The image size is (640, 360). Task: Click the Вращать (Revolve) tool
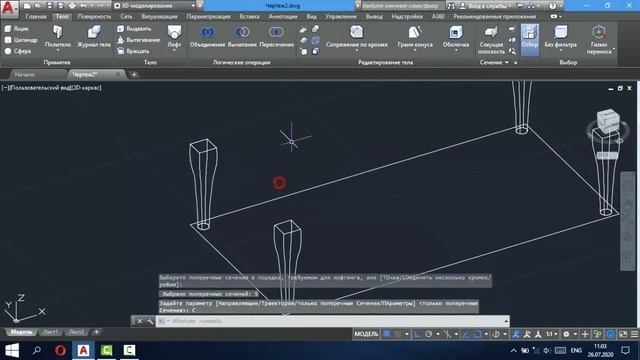click(133, 51)
